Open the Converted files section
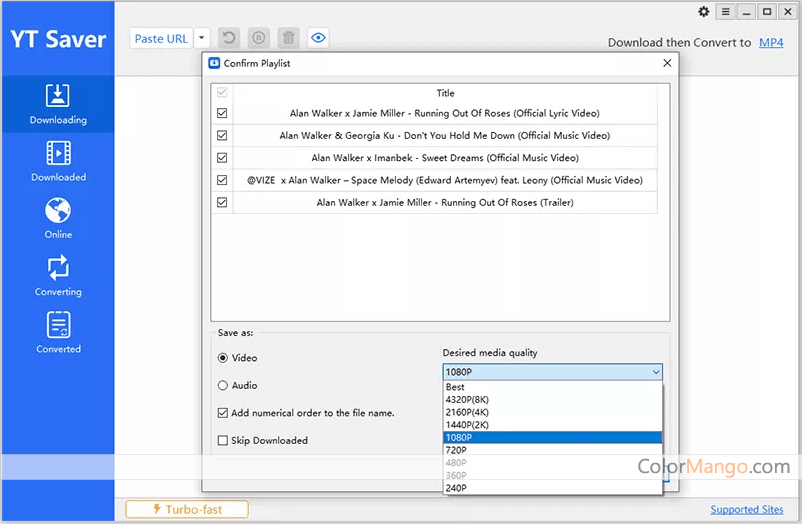The width and height of the screenshot is (802, 524). click(58, 333)
